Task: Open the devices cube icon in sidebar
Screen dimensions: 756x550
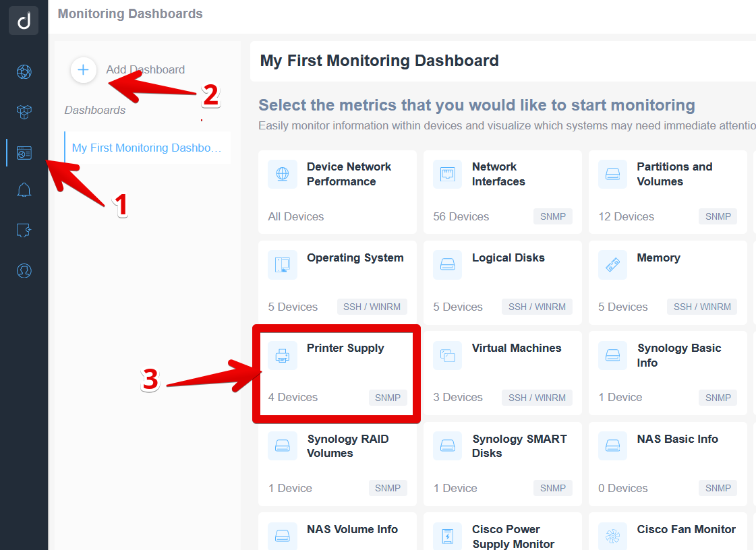Action: pos(24,112)
